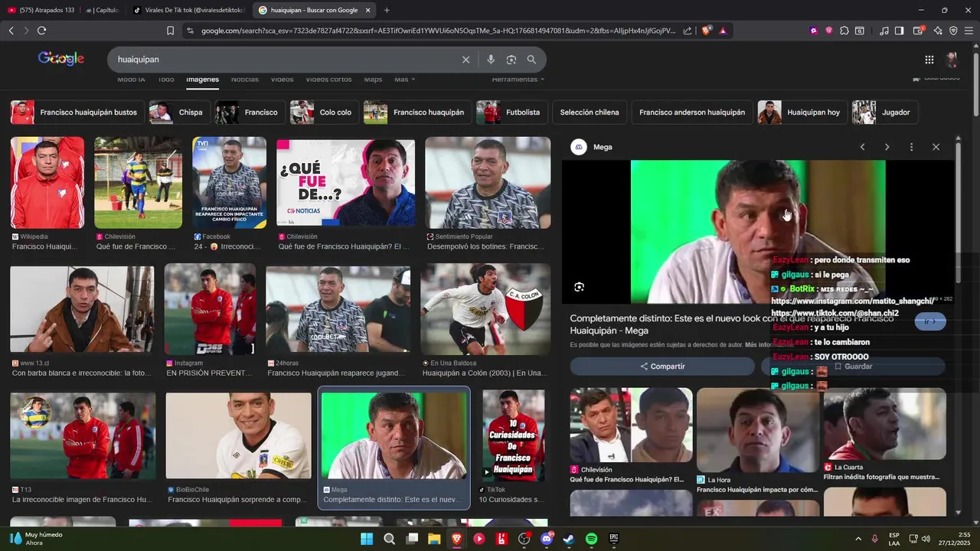Image resolution: width=980 pixels, height=551 pixels.
Task: Show previous image in preview panel
Action: tap(862, 147)
